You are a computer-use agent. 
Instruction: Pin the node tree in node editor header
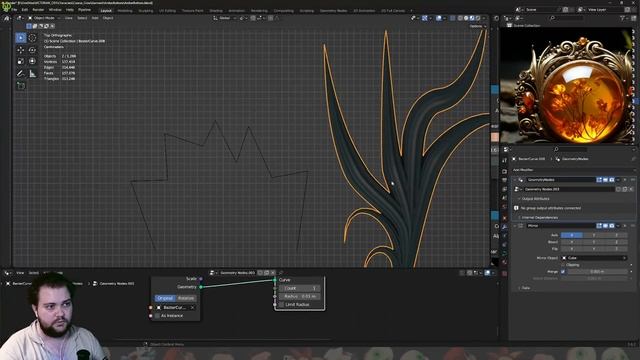(281, 273)
